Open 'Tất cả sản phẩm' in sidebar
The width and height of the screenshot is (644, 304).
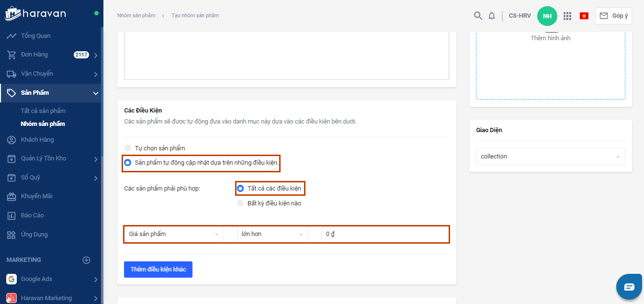(x=43, y=111)
